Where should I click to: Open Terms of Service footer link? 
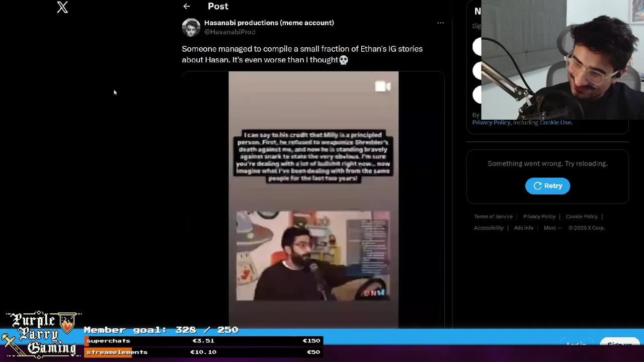click(x=493, y=217)
